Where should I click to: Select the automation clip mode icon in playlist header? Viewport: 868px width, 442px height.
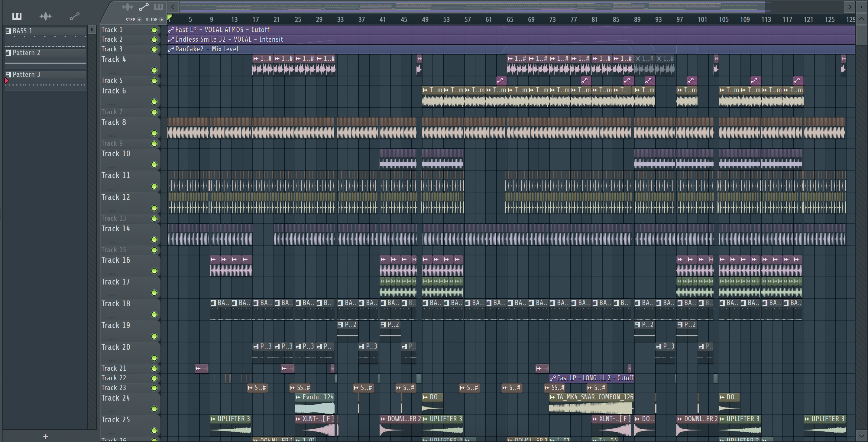click(144, 7)
